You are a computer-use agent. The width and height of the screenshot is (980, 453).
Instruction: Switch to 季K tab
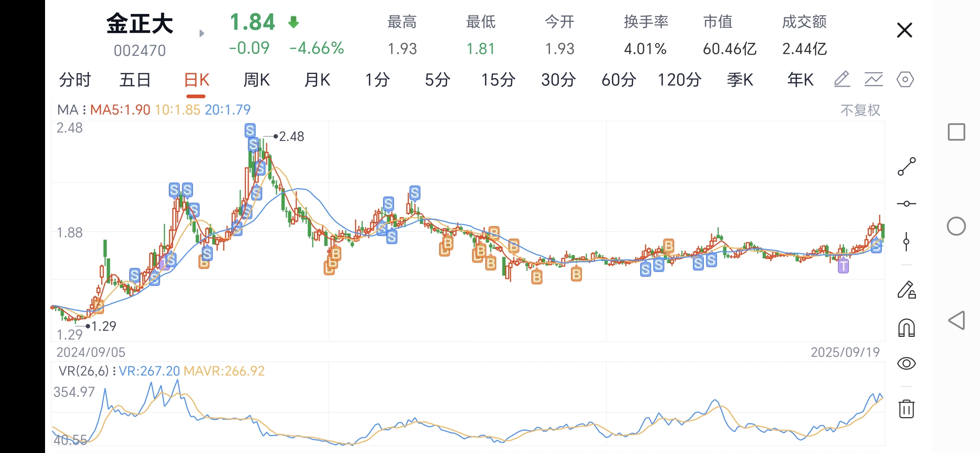[740, 80]
